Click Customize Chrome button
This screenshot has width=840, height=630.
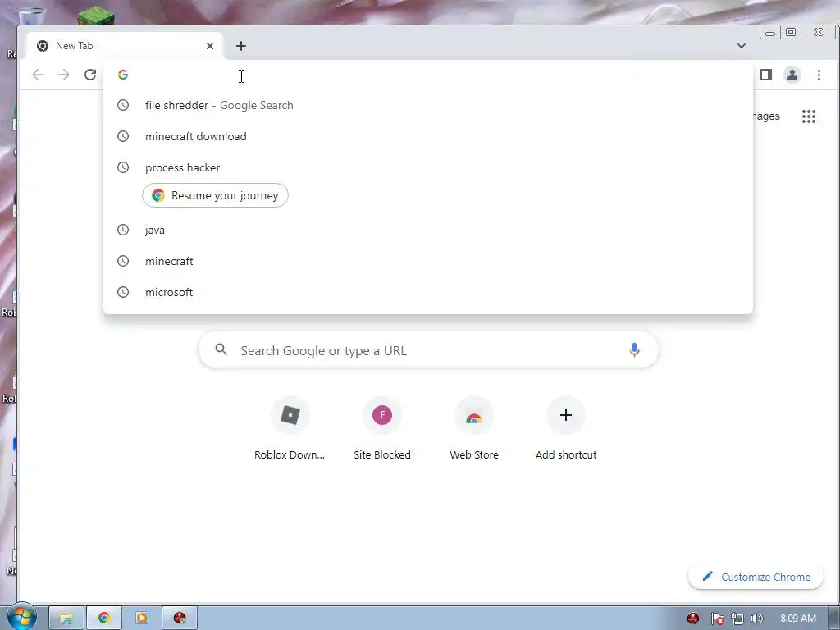click(756, 577)
